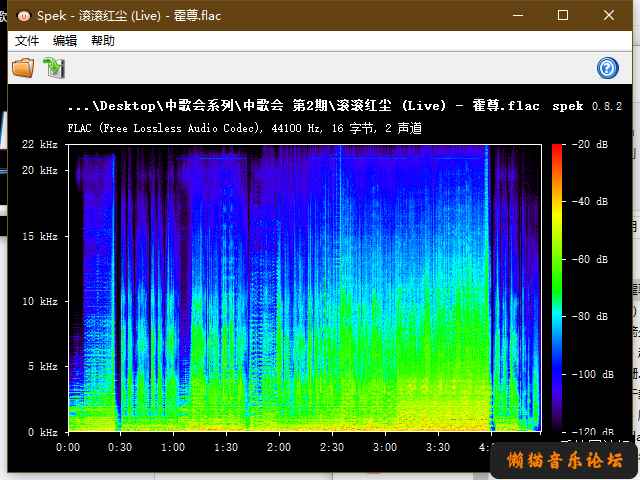Screen dimensions: 640x480
Task: Click the Spek app icon in title bar
Action: point(21,15)
